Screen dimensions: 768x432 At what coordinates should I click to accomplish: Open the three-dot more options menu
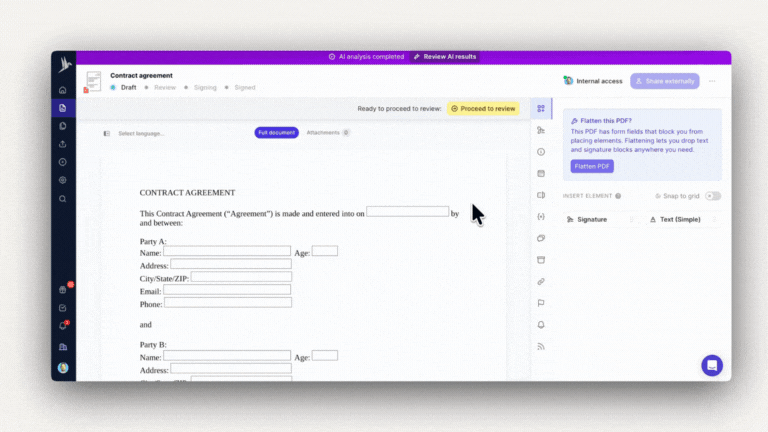pyautogui.click(x=712, y=81)
